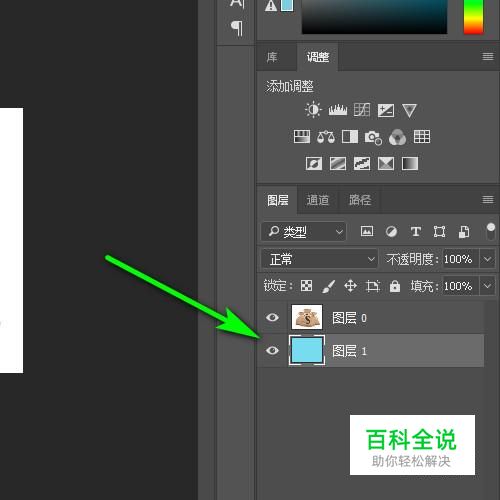Click the light blue gamut-safe color swatch
The height and width of the screenshot is (500, 500).
[287, 6]
